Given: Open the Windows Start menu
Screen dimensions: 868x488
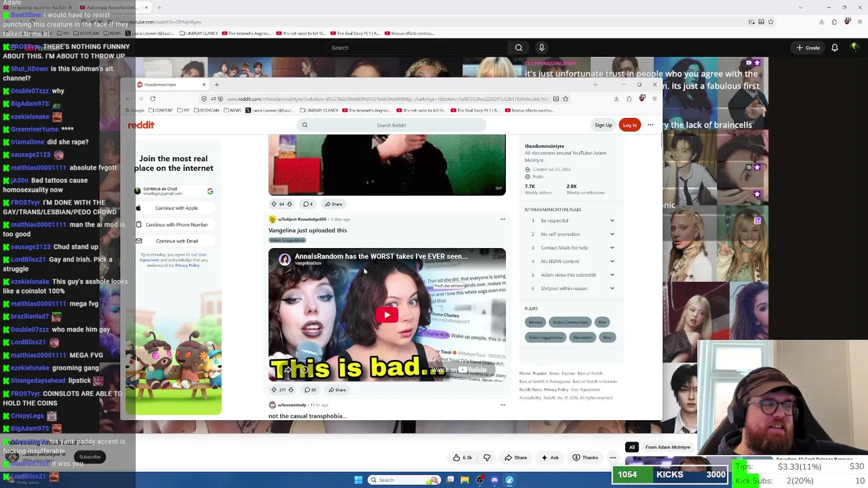Looking at the screenshot, I should [358, 480].
